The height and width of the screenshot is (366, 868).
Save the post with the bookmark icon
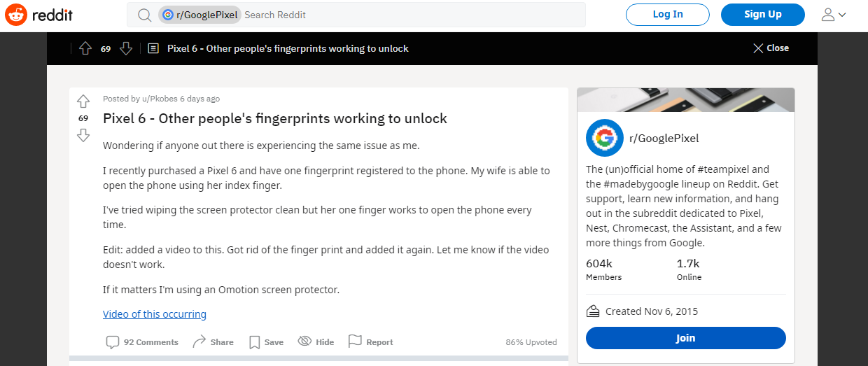(266, 342)
